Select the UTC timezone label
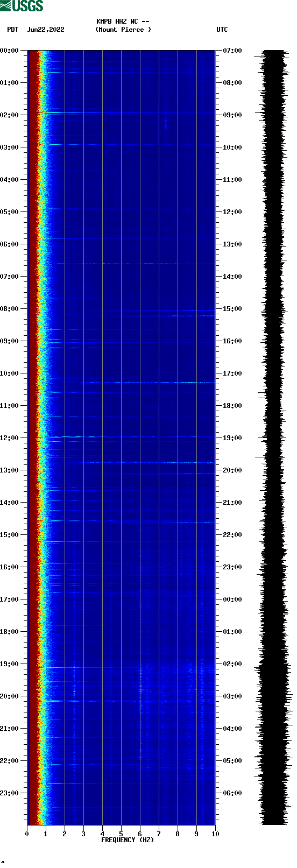Image resolution: width=297 pixels, height=868 pixels. 222,30
